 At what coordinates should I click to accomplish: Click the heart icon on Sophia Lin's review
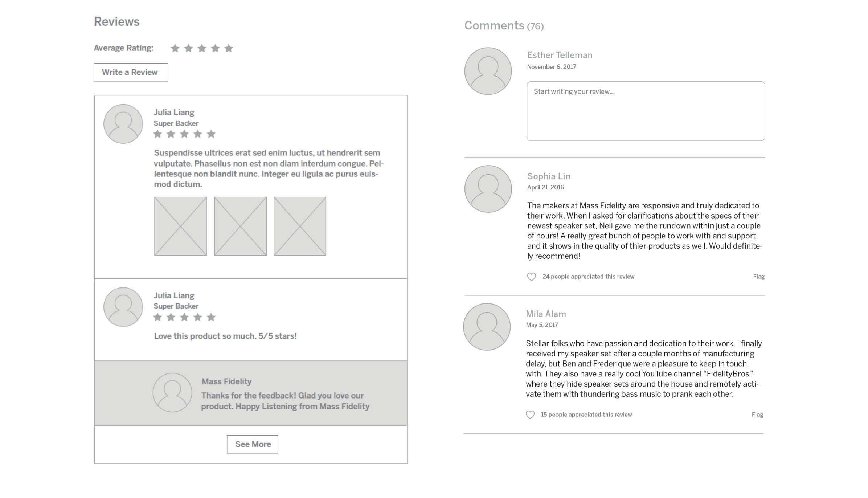click(x=531, y=277)
